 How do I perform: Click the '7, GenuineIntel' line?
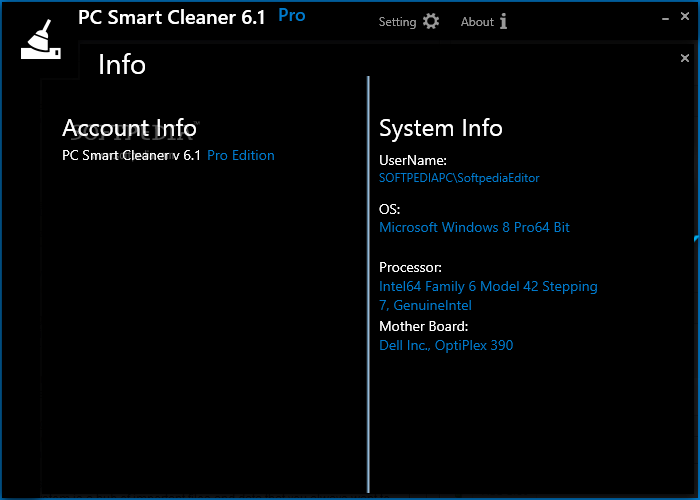[425, 306]
